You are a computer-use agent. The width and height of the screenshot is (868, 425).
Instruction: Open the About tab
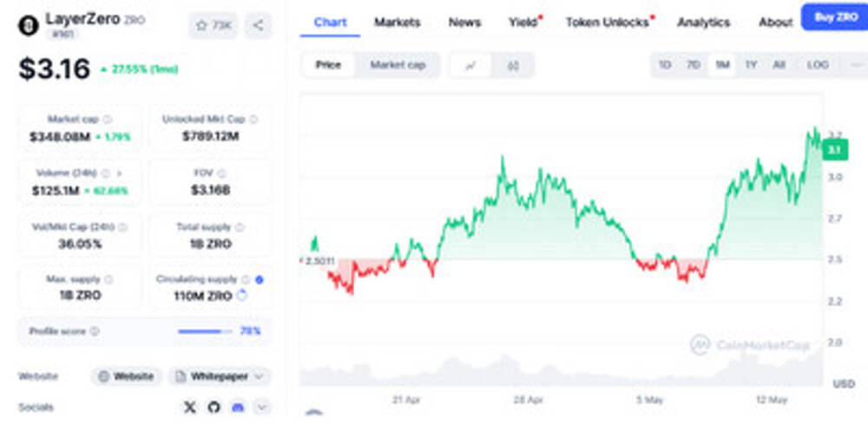tap(775, 23)
